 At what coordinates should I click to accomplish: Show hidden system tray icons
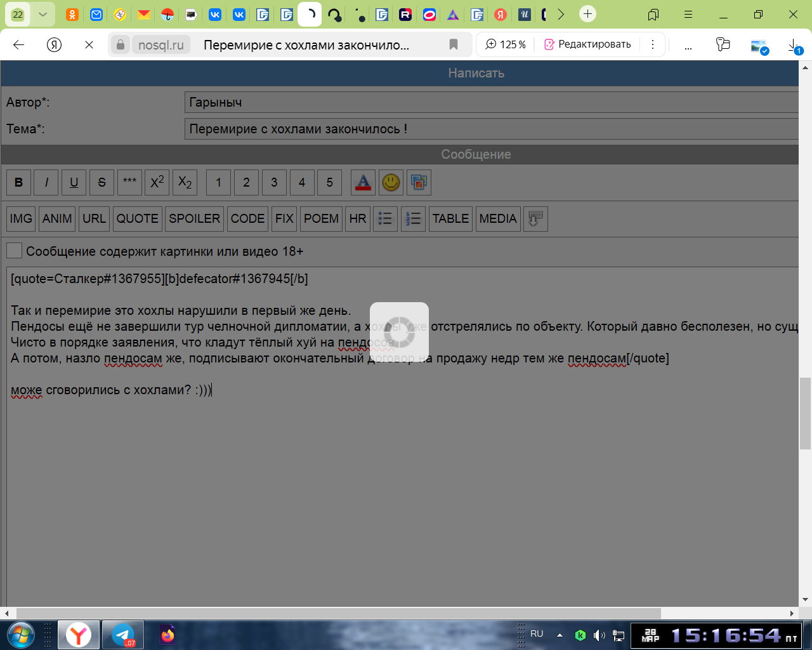560,635
